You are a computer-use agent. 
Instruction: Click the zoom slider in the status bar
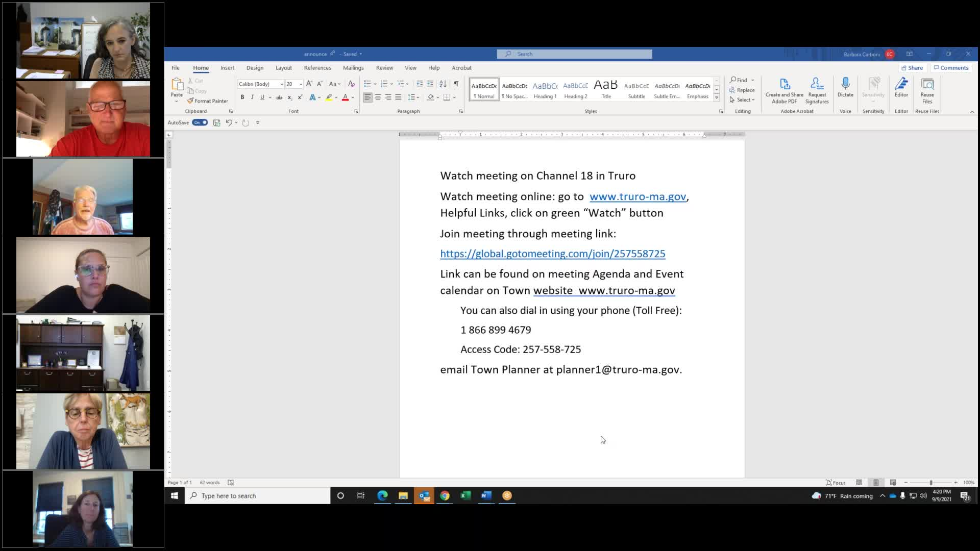point(930,482)
